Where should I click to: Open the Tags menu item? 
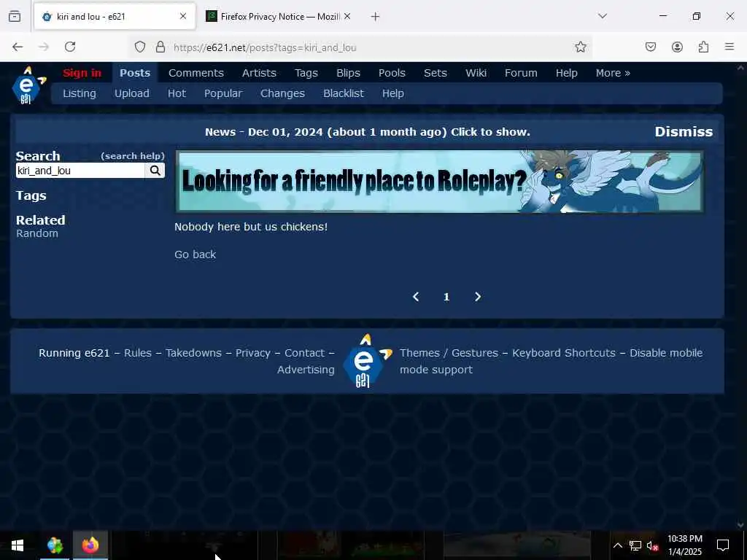coord(306,73)
